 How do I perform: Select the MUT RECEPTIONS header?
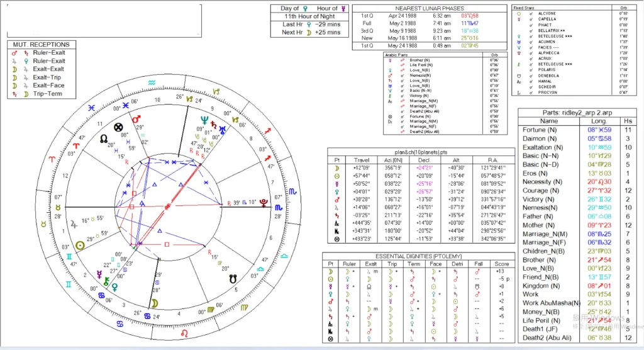click(42, 45)
